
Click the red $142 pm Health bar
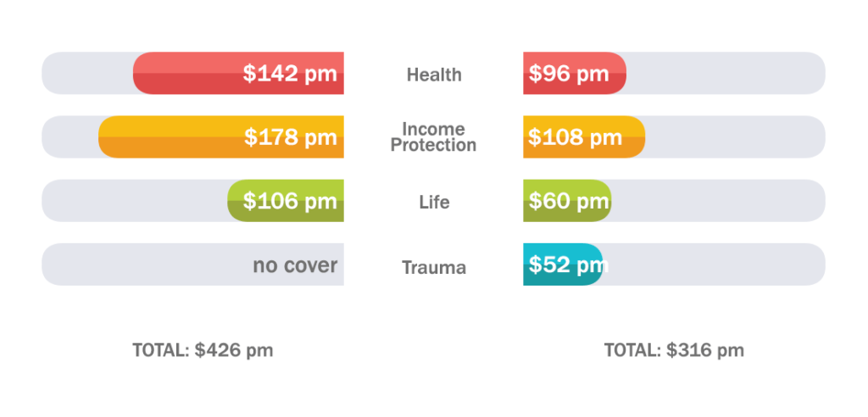pos(238,74)
